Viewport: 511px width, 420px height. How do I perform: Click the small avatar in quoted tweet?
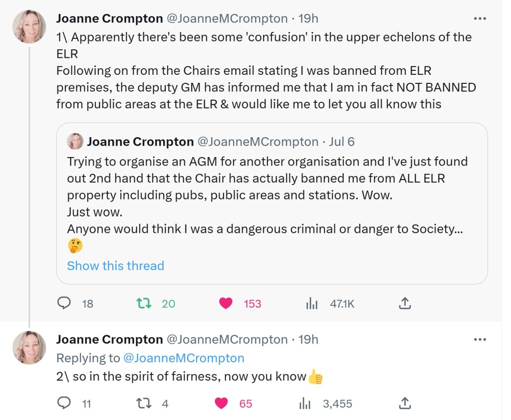75,142
